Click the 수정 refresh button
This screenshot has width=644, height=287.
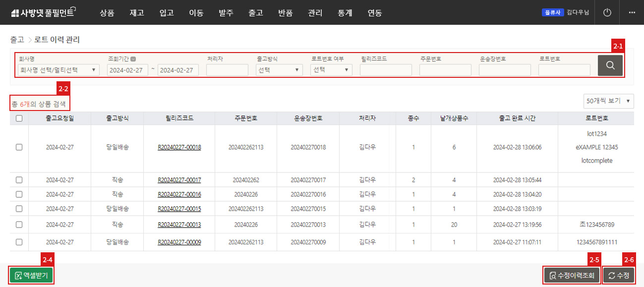click(618, 276)
